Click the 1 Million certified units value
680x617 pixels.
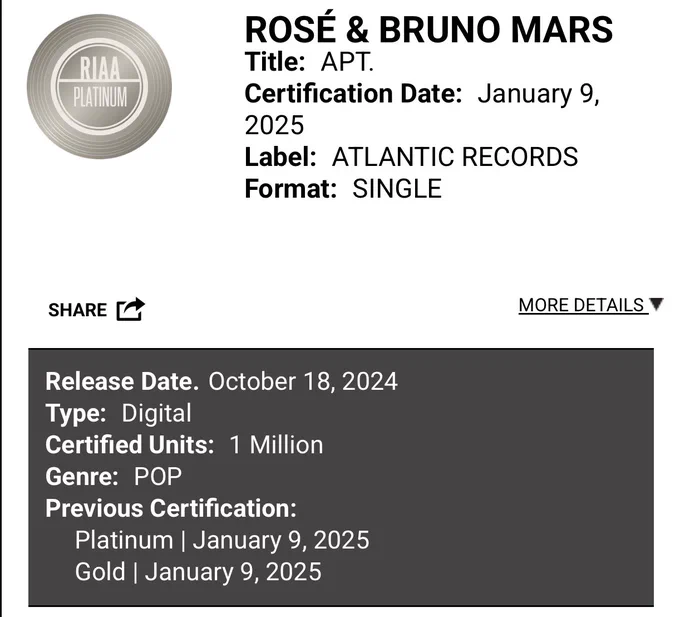click(x=276, y=445)
